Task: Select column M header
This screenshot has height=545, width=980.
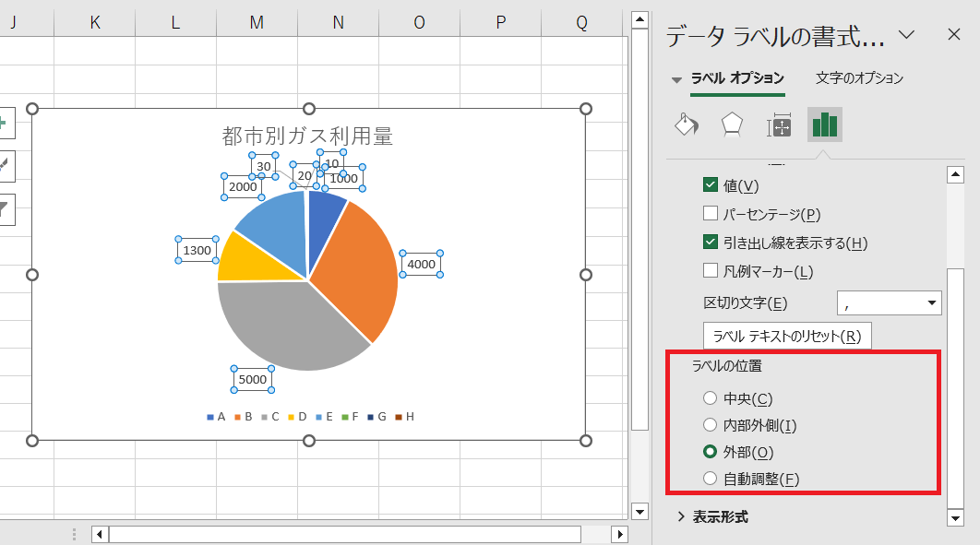Action: [257, 23]
